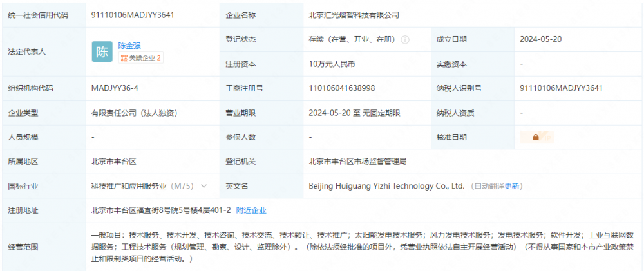The height and width of the screenshot is (271, 644).
Task: Click the 组织机构代码 label
Action: click(30, 88)
